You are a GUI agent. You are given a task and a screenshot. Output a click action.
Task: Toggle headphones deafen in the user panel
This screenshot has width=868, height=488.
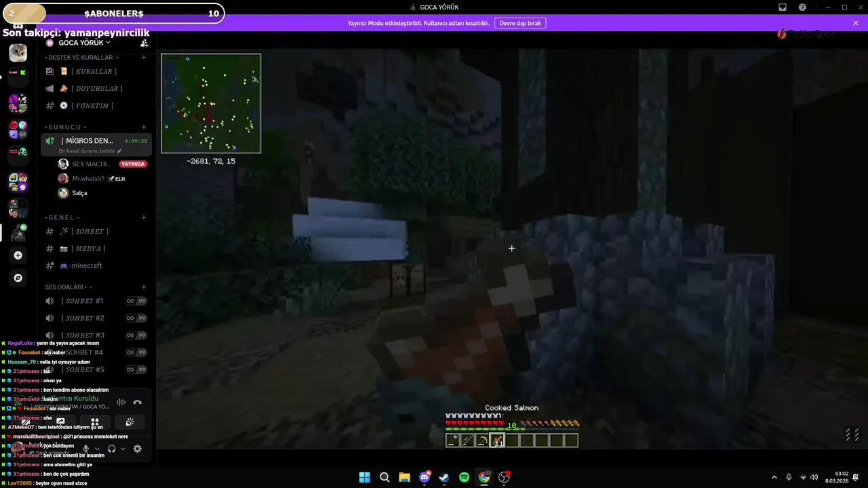point(112,449)
